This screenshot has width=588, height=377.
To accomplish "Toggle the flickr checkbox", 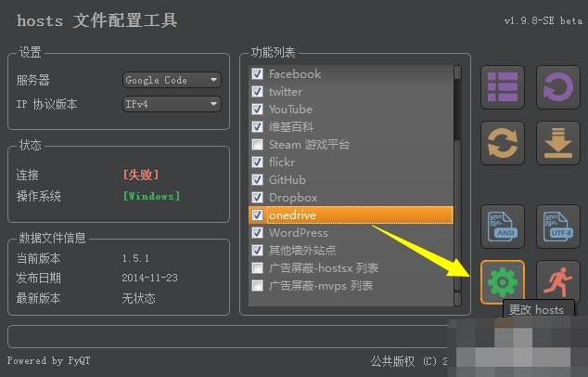I will (257, 162).
